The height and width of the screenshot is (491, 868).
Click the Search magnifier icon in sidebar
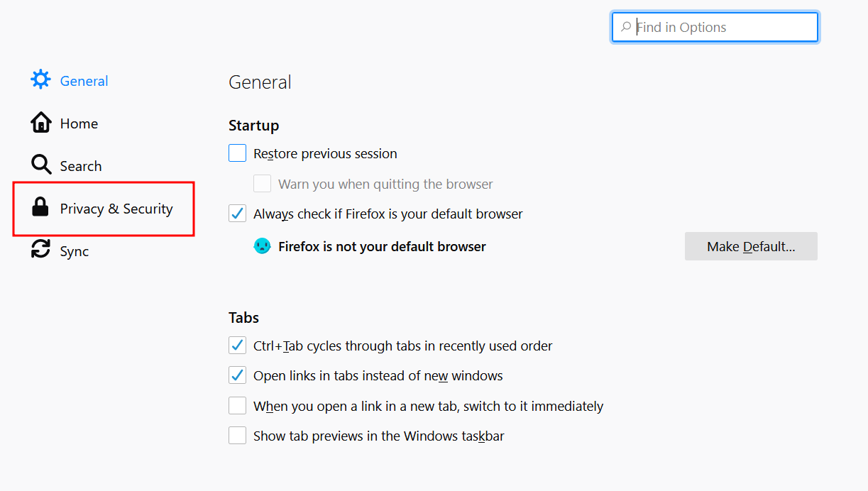tap(41, 165)
